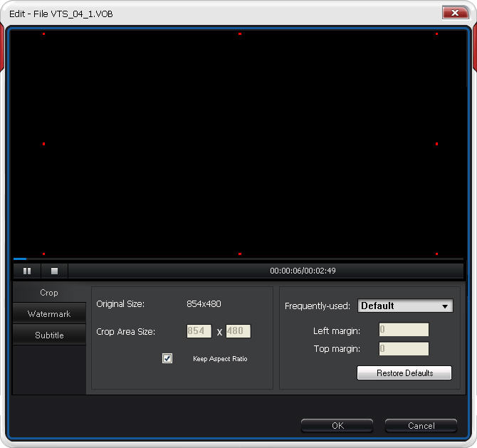Open the Subtitle tab
The width and height of the screenshot is (477, 448).
[x=49, y=335]
